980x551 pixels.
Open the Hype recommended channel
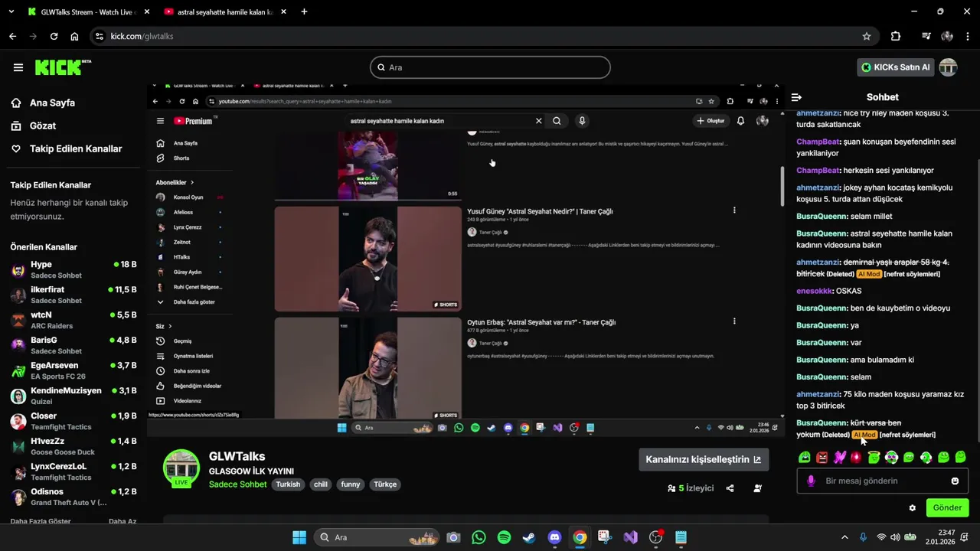(x=73, y=270)
